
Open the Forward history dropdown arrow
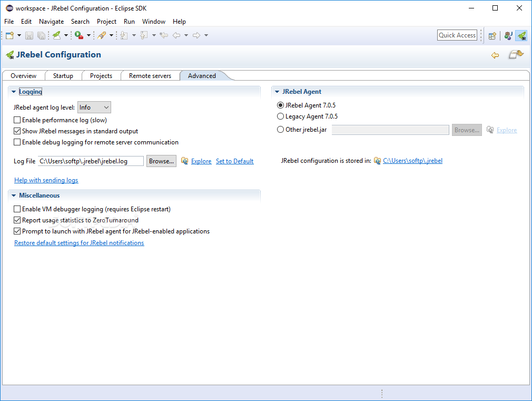pos(206,35)
